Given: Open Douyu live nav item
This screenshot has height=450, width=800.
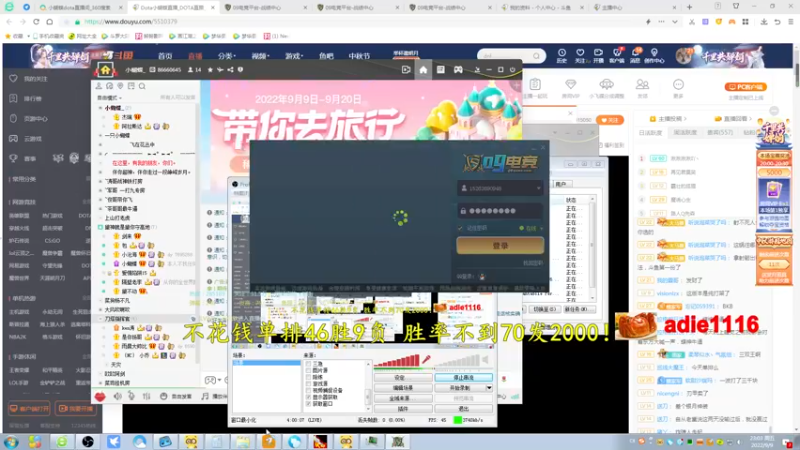Looking at the screenshot, I should tap(195, 56).
